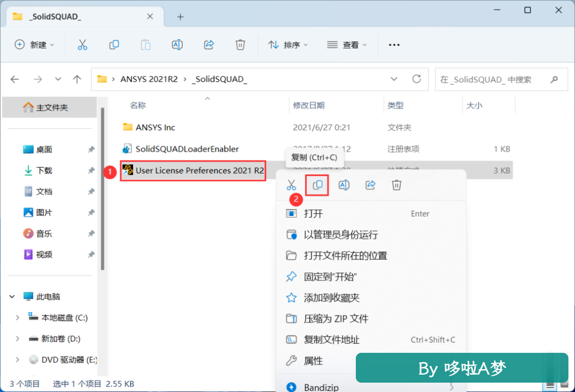Viewport: 575px width, 392px height.
Task: Open the 查看 (View) dropdown
Action: (347, 45)
